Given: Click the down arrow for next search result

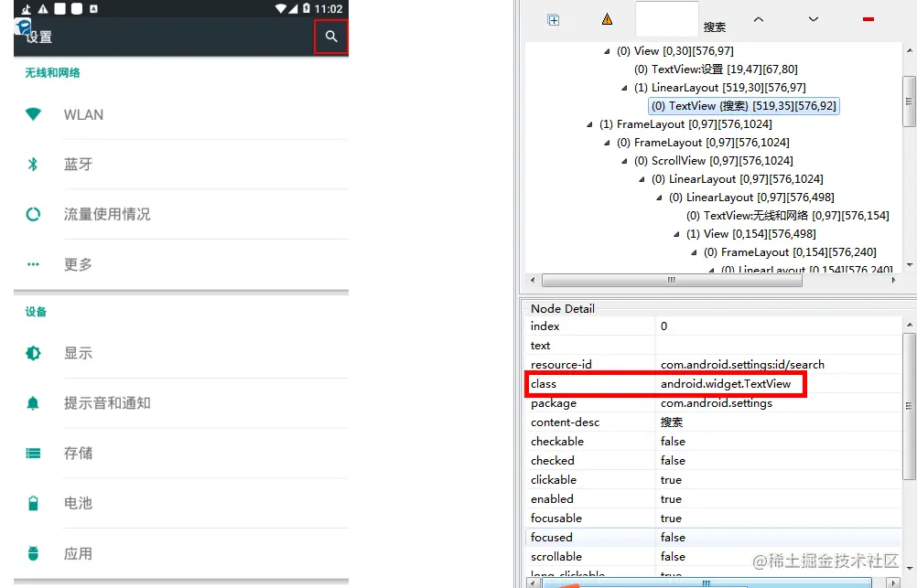Looking at the screenshot, I should coord(814,19).
